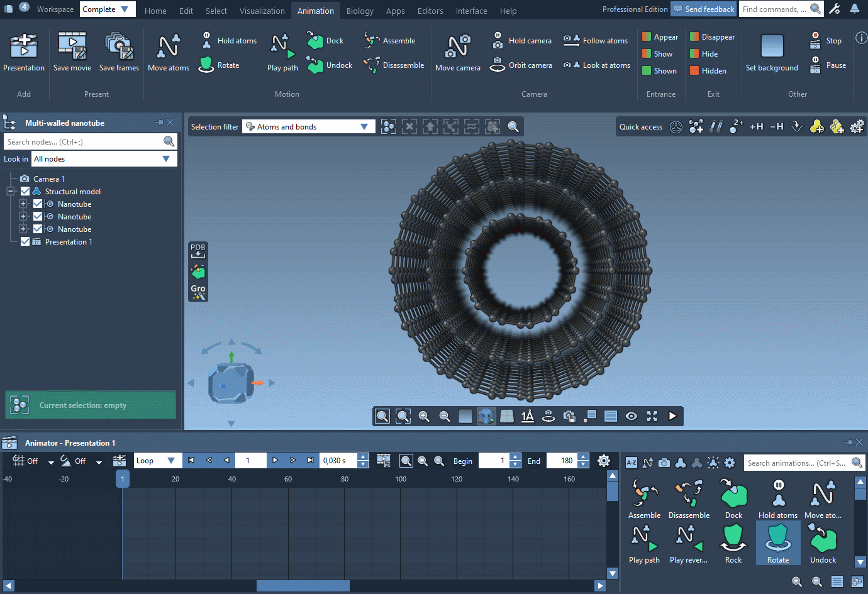This screenshot has width=868, height=594.
Task: Open the Move atoms animation tool
Action: (168, 52)
